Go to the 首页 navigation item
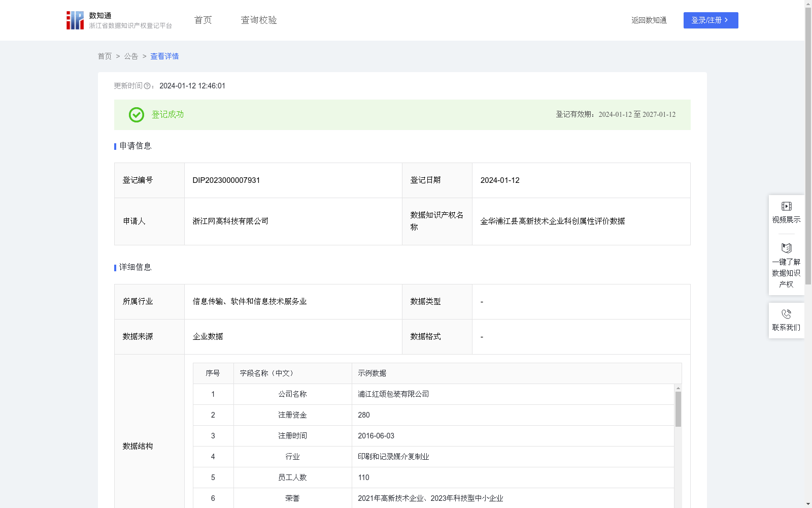Viewport: 812px width, 508px height. [203, 20]
